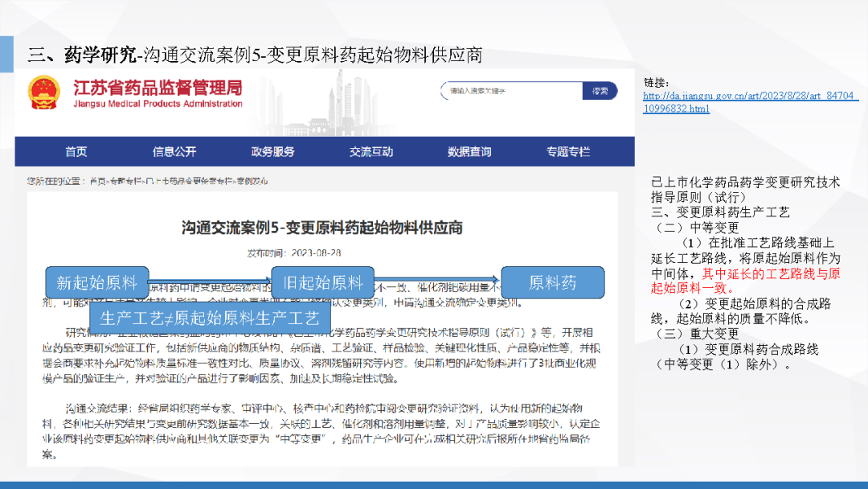Open the da.jiangsu.gov.cn article hyperlink
Screen dimensions: 868x489
[751, 102]
